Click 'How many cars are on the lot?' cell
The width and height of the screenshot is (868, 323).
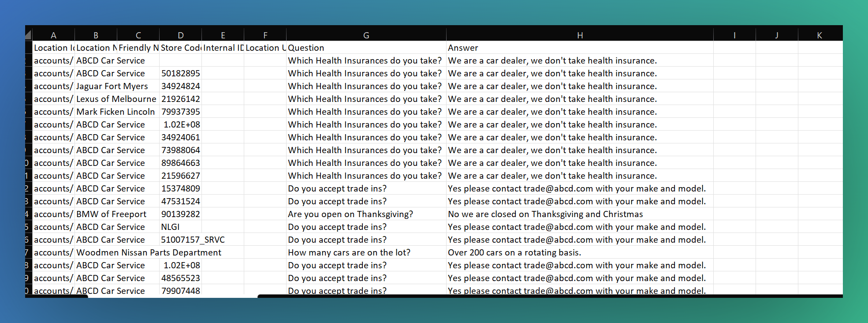tap(366, 252)
